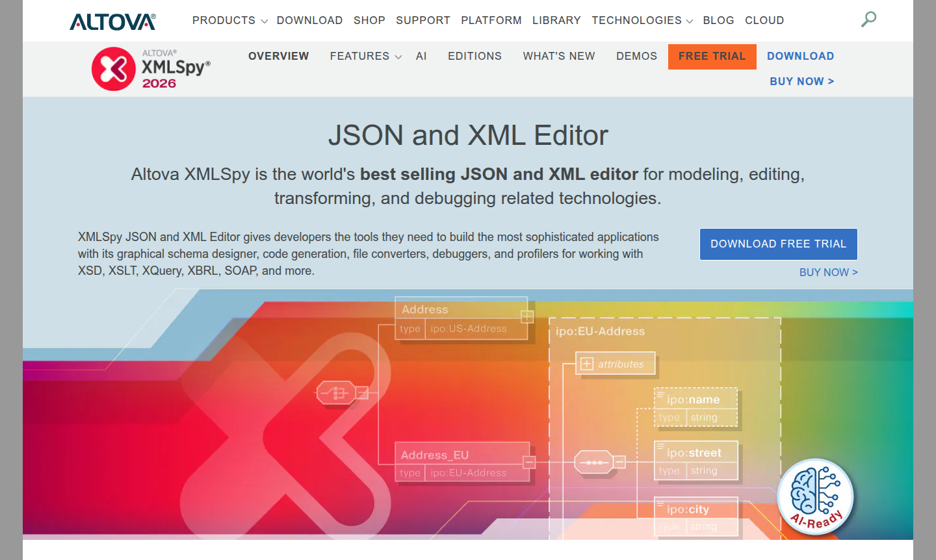Go to the Editions tab
Screen dimensions: 936x560
point(474,57)
